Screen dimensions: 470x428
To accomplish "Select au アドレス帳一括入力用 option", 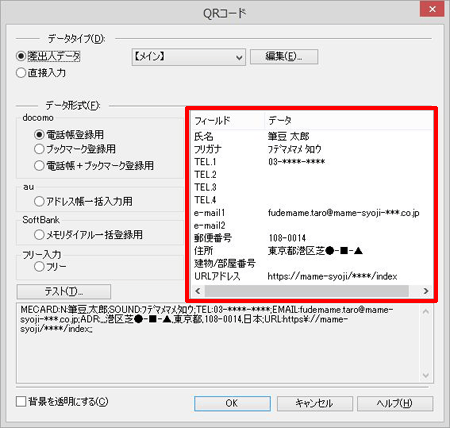I will [39, 201].
